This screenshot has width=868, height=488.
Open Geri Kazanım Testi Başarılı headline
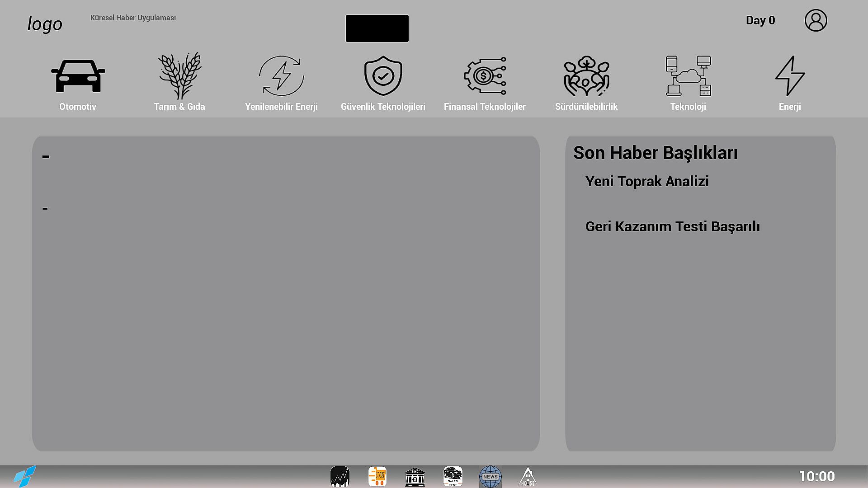[672, 226]
